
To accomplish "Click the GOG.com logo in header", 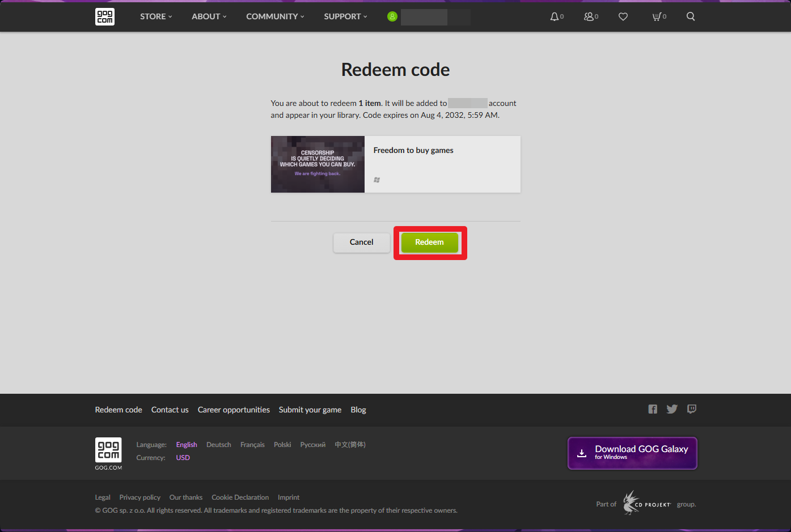I will (105, 16).
